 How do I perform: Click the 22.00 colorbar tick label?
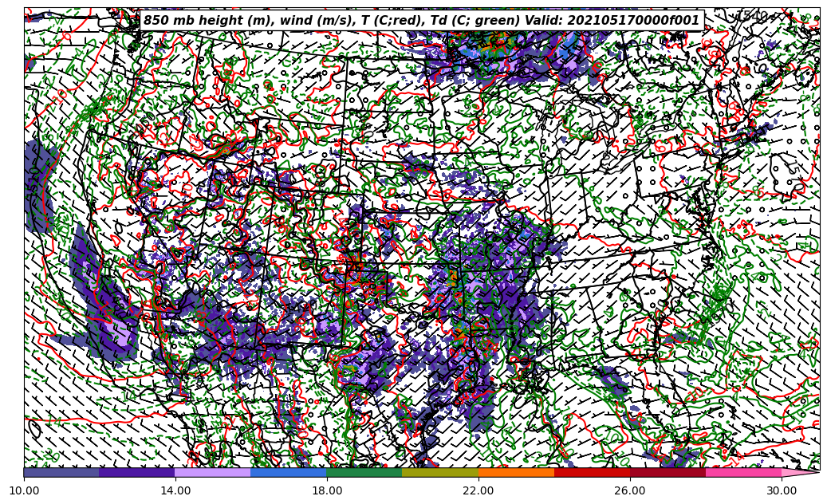(x=478, y=490)
